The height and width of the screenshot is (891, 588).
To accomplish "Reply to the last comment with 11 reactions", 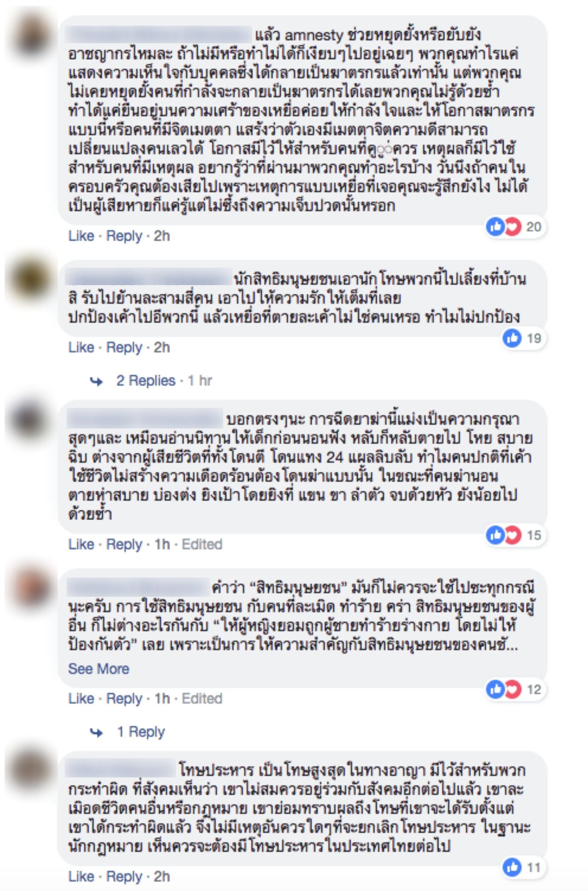I will (x=124, y=877).
